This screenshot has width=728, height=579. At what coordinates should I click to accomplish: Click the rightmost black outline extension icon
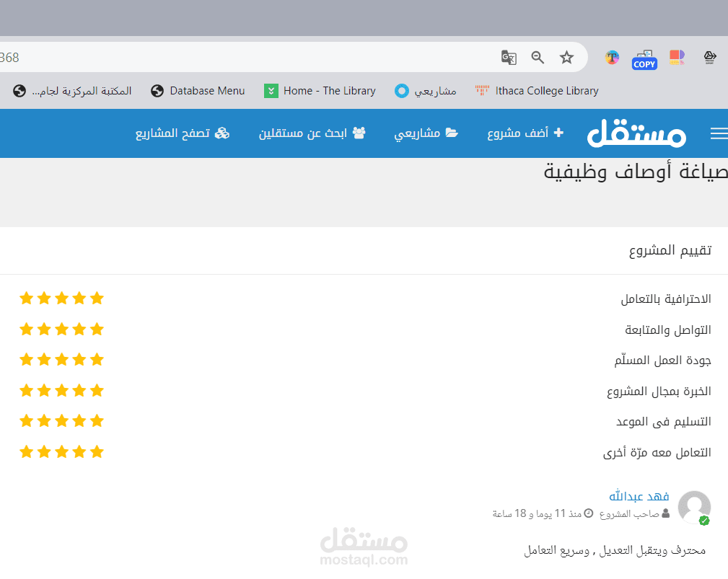[x=710, y=58]
